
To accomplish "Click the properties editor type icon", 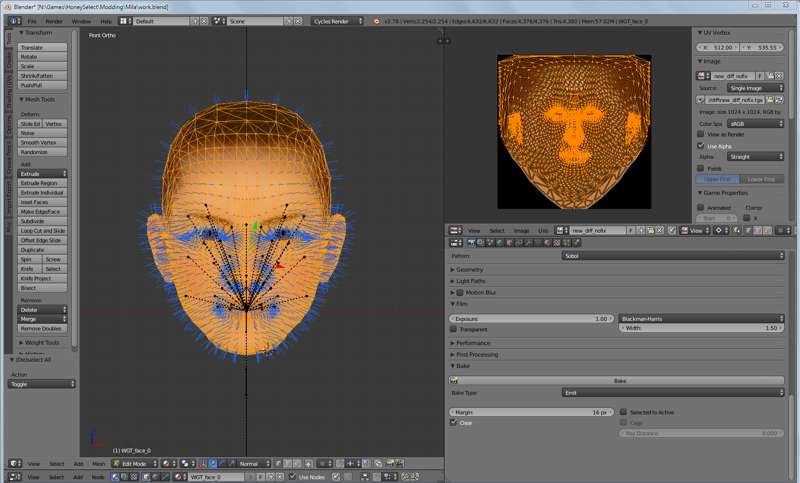I will pos(456,243).
